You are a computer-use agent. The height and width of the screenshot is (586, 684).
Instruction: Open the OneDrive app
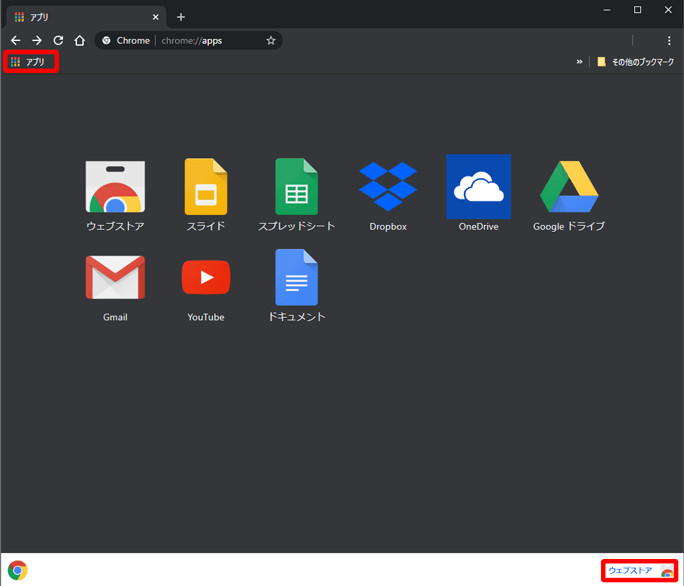(x=479, y=187)
